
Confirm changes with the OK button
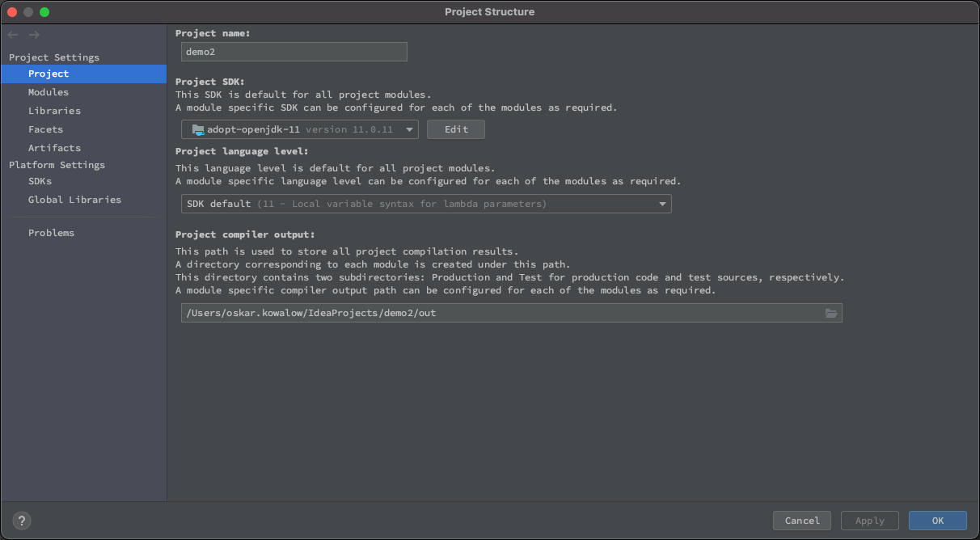click(x=937, y=520)
